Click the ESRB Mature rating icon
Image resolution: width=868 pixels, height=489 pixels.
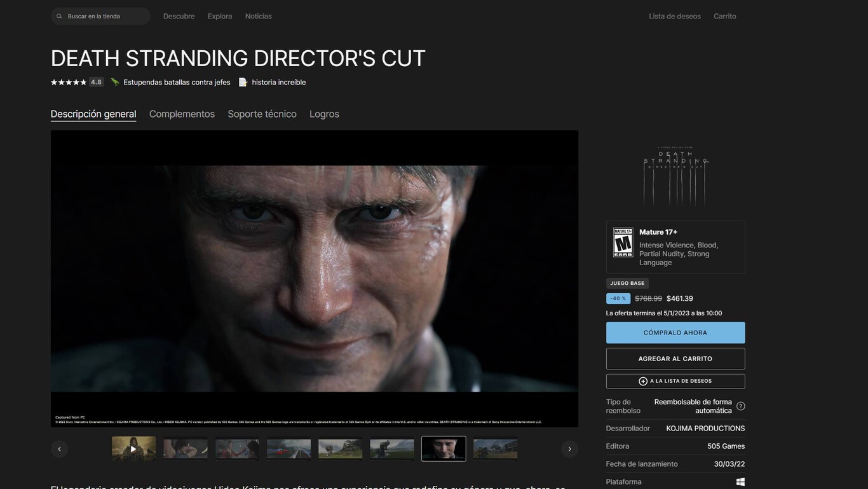[x=623, y=242]
